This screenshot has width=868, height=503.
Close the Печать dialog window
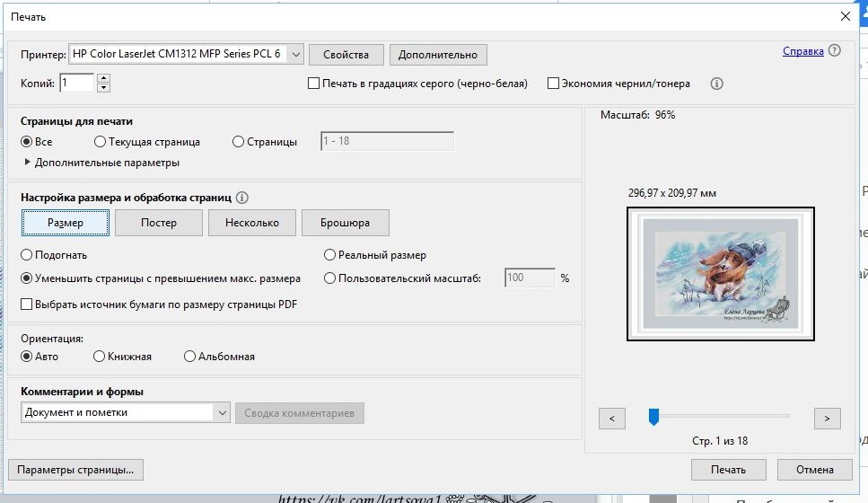pyautogui.click(x=844, y=16)
